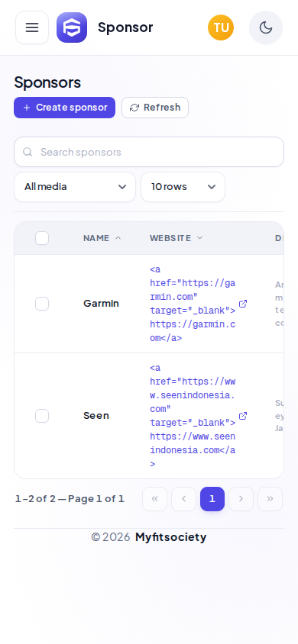Image resolution: width=298 pixels, height=644 pixels.
Task: Check the Garmin row checkbox
Action: click(42, 304)
